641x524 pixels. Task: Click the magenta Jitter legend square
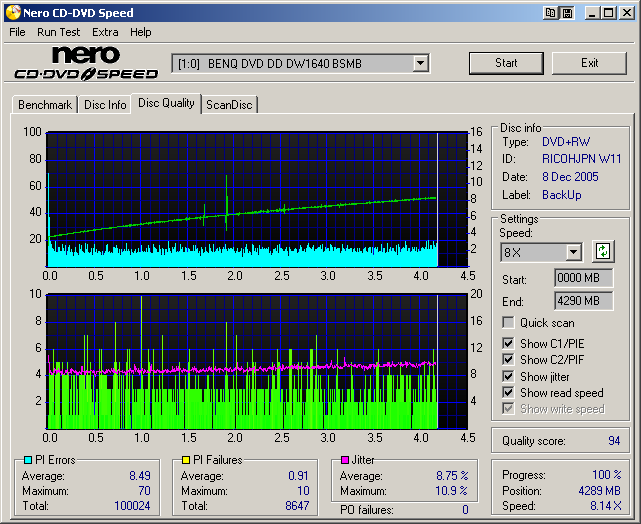tap(344, 460)
